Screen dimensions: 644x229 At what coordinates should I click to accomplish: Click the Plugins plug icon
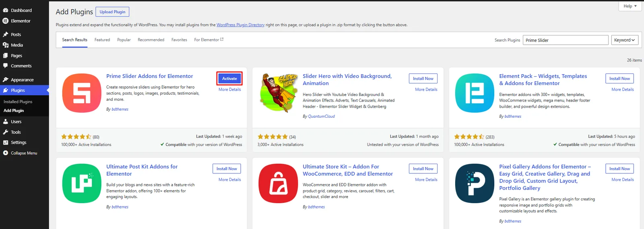[6, 90]
